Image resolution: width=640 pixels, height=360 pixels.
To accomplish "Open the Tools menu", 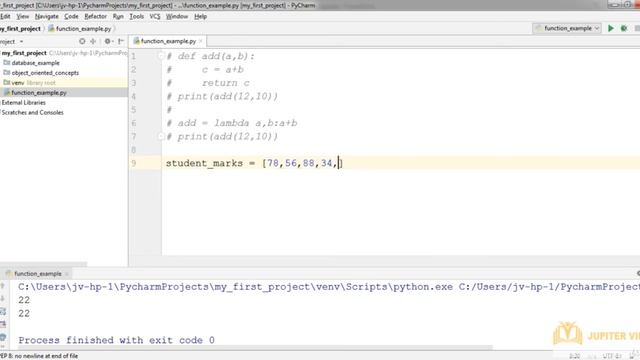I will (x=136, y=16).
